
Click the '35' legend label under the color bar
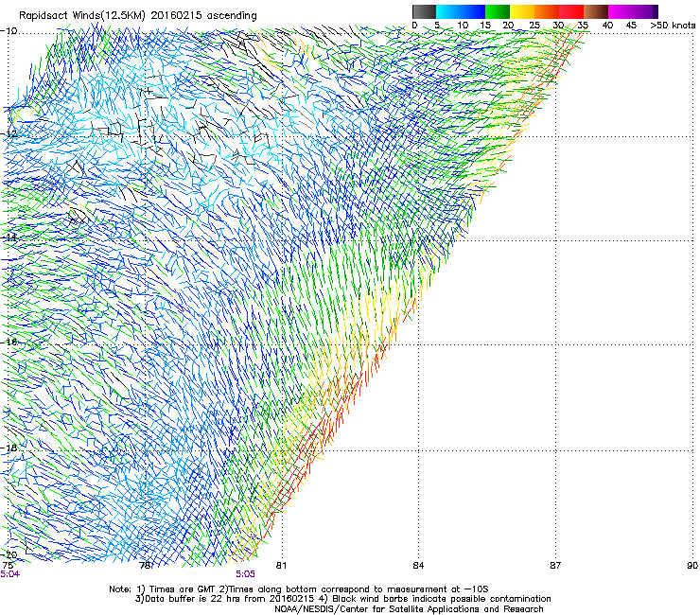583,26
